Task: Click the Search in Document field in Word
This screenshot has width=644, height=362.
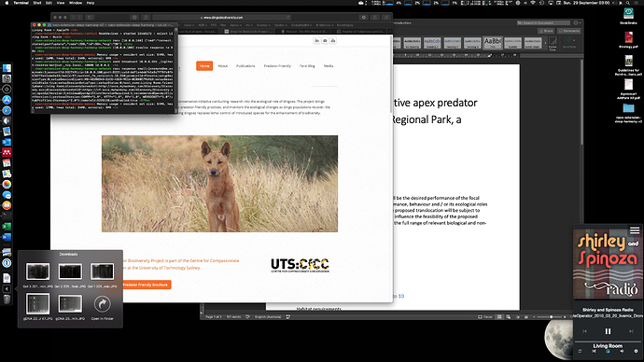Action: coord(543,23)
